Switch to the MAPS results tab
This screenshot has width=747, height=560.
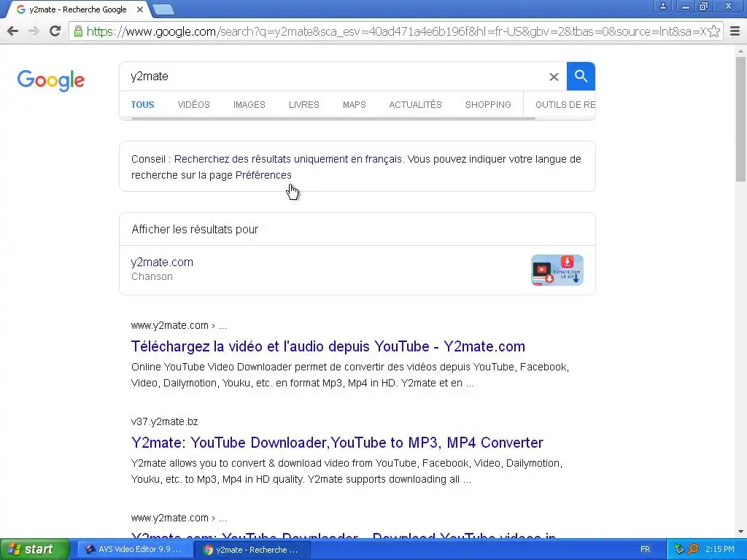coord(355,105)
